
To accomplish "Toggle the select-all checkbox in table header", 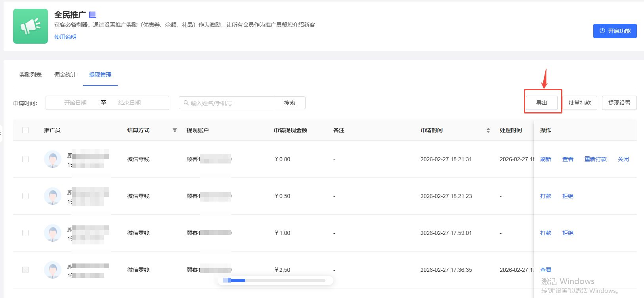I will coord(25,130).
